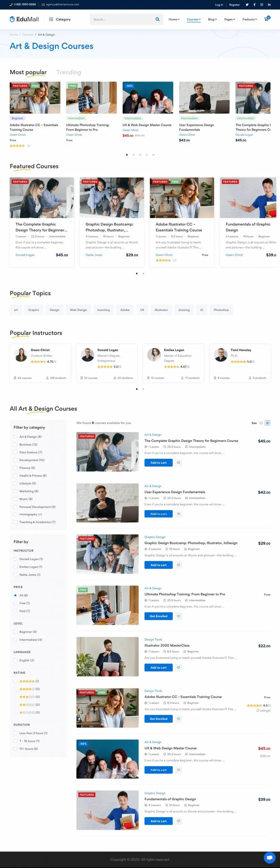Open the Twitter social icon
Image resolution: width=280 pixels, height=868 pixels.
tap(247, 5)
